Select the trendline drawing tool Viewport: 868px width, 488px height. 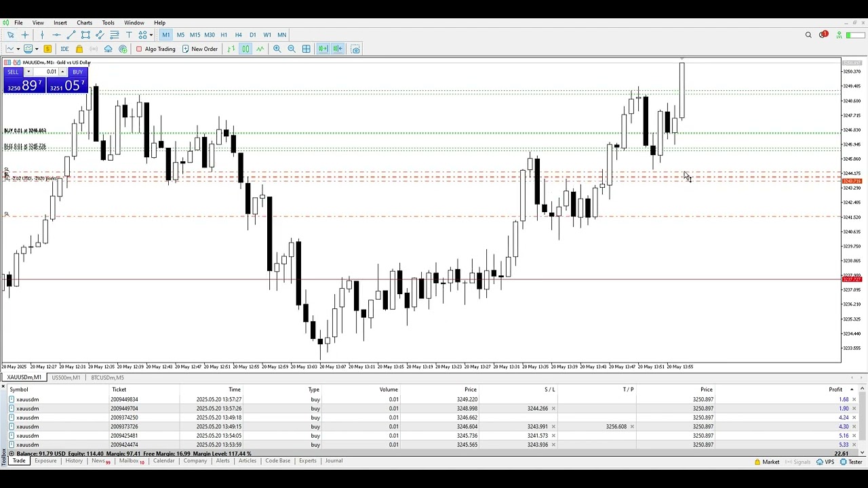point(71,35)
